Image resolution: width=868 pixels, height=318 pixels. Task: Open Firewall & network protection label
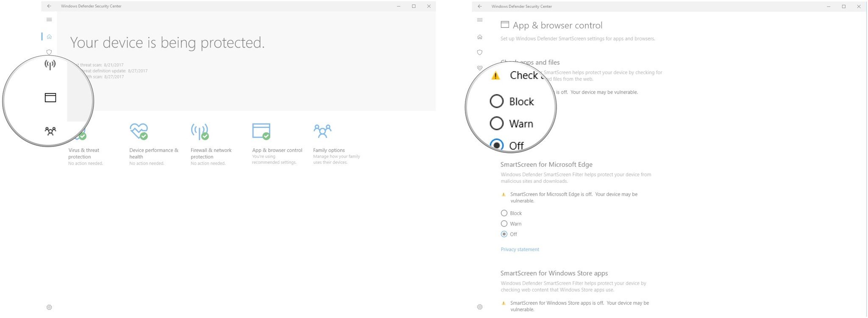(211, 153)
